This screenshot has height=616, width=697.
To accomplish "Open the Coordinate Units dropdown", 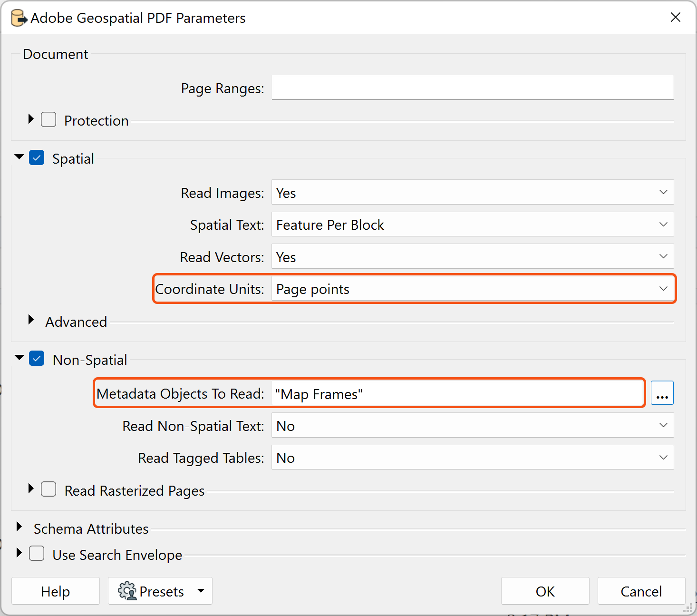I will (473, 289).
